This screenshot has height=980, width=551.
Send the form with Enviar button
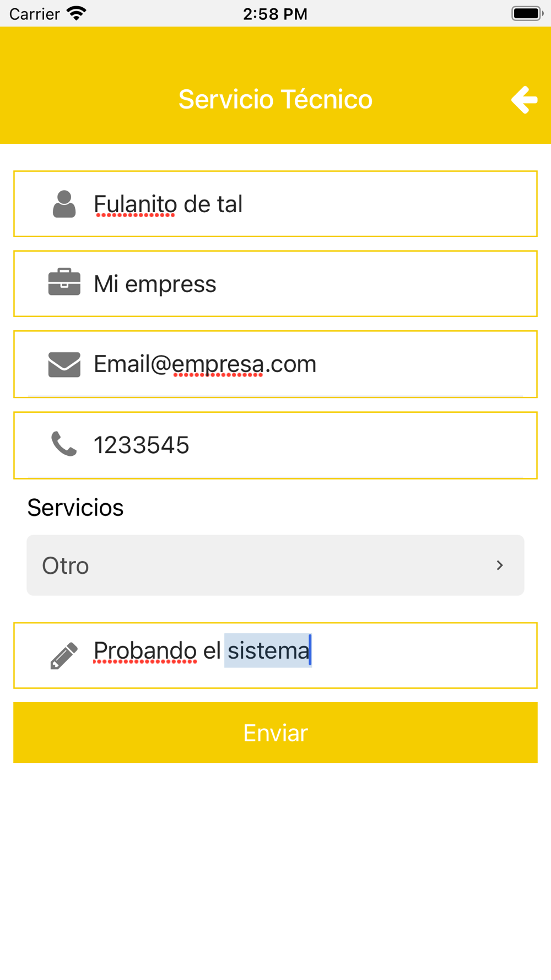pos(275,733)
